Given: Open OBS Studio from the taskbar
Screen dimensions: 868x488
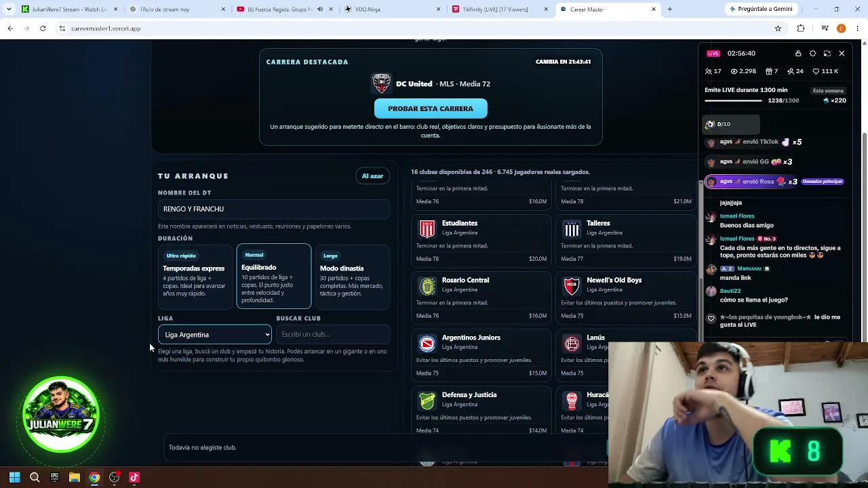Looking at the screenshot, I should (x=114, y=477).
